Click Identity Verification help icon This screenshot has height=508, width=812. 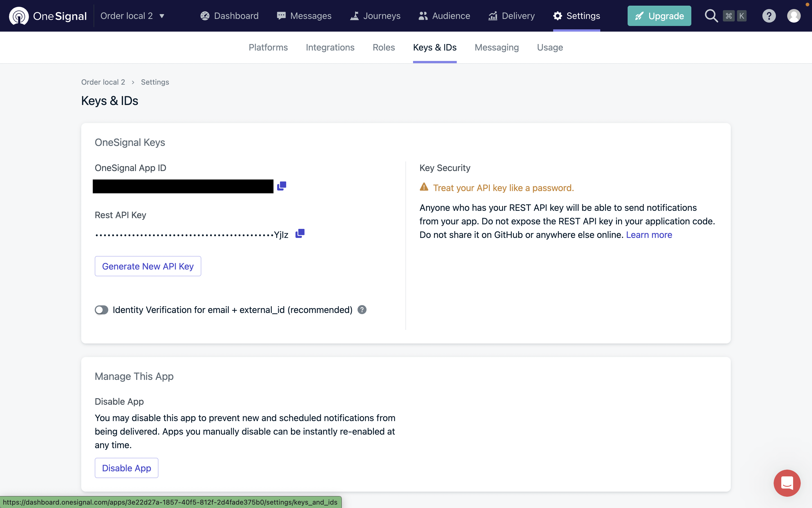point(362,310)
